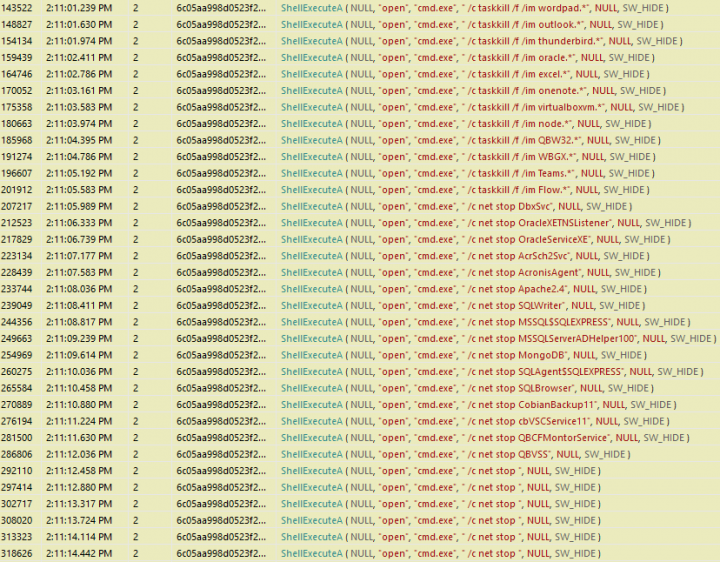The width and height of the screenshot is (720, 562).
Task: Select the net stop AcrSch2Svc call
Action: [x=360, y=256]
